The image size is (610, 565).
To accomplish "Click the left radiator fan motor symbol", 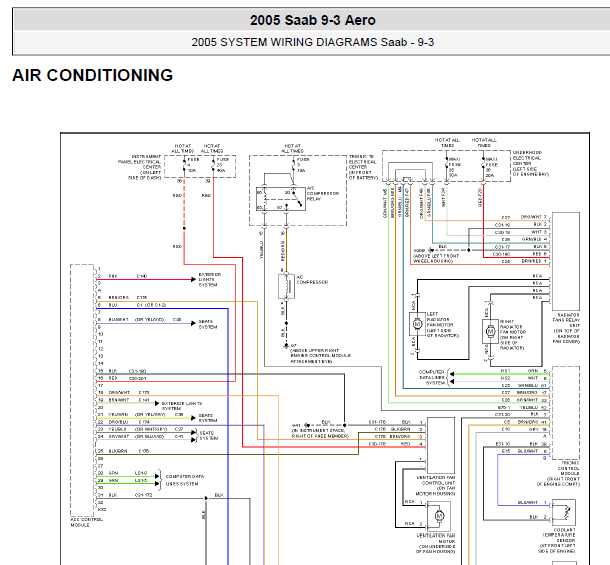I will pos(417,324).
